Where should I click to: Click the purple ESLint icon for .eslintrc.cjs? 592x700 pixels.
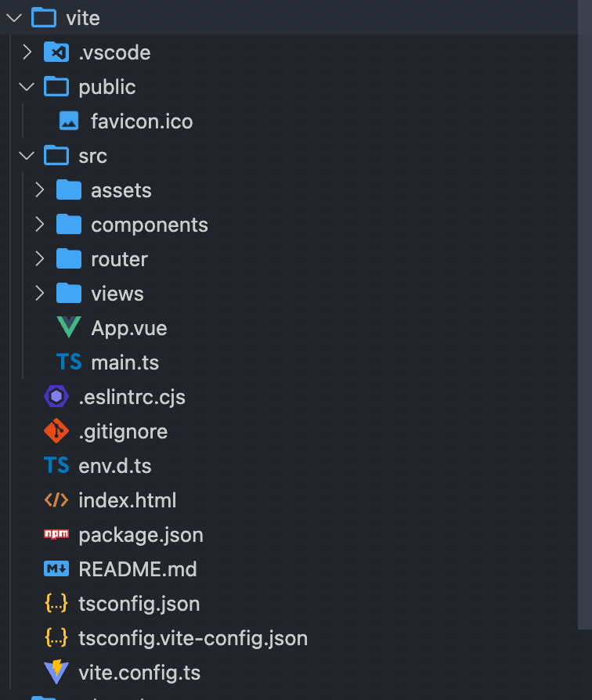click(56, 396)
